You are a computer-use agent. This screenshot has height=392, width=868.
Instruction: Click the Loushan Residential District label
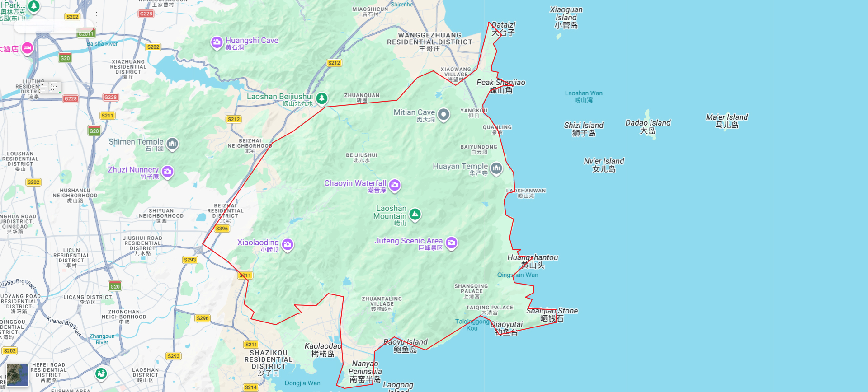point(20,161)
